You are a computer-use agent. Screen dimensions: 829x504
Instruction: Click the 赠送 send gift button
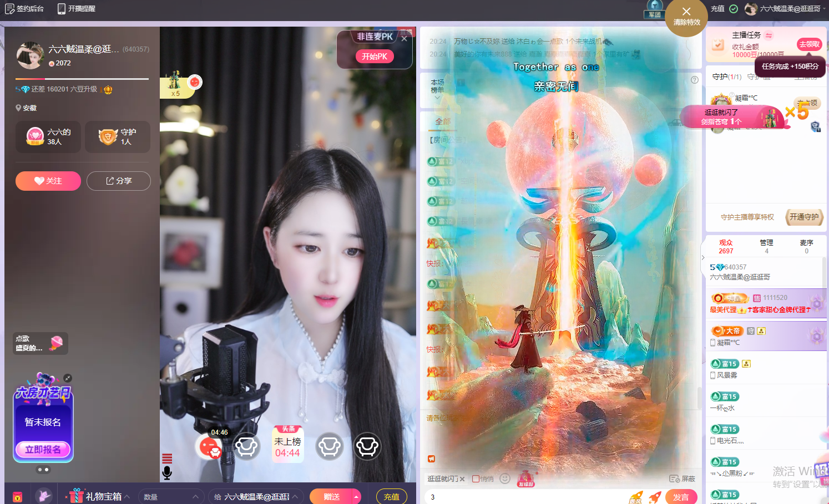click(x=331, y=497)
